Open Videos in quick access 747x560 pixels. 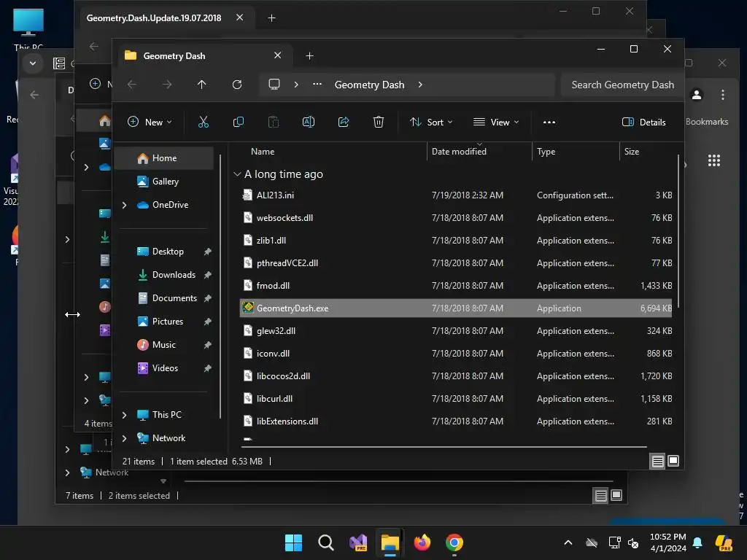pos(164,368)
